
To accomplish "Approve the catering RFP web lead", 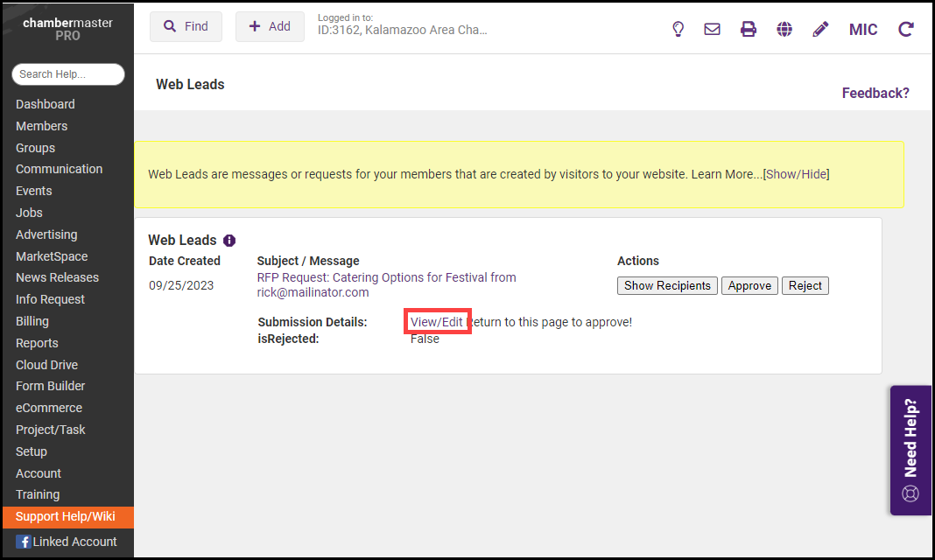I will click(749, 286).
